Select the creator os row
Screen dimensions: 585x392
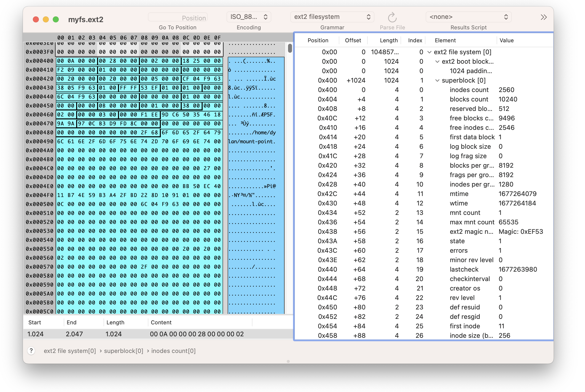coord(424,289)
